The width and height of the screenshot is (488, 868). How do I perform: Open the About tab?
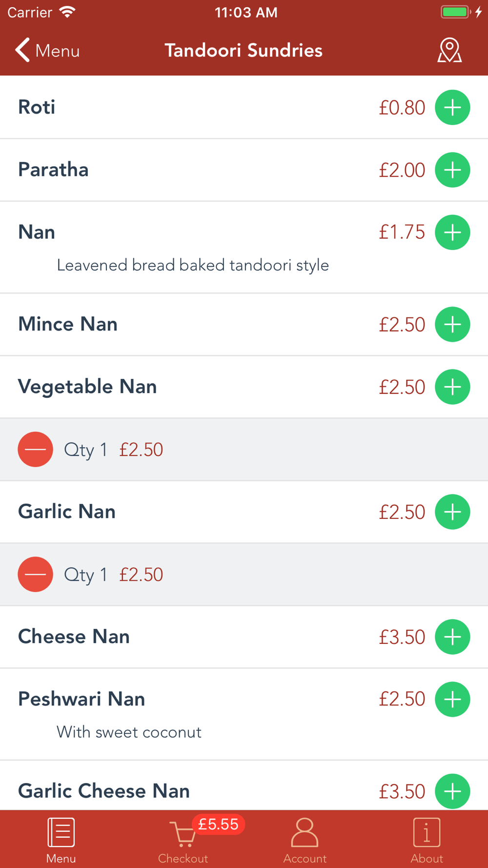(x=427, y=841)
